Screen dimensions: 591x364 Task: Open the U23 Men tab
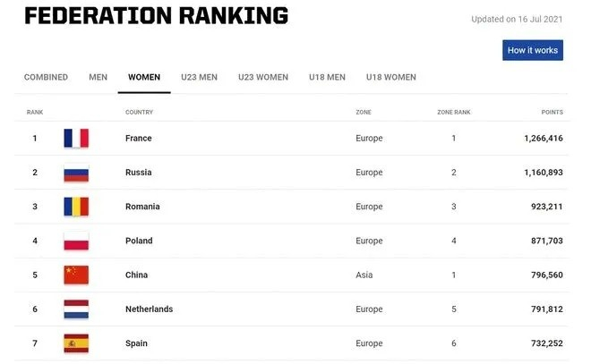pos(199,78)
